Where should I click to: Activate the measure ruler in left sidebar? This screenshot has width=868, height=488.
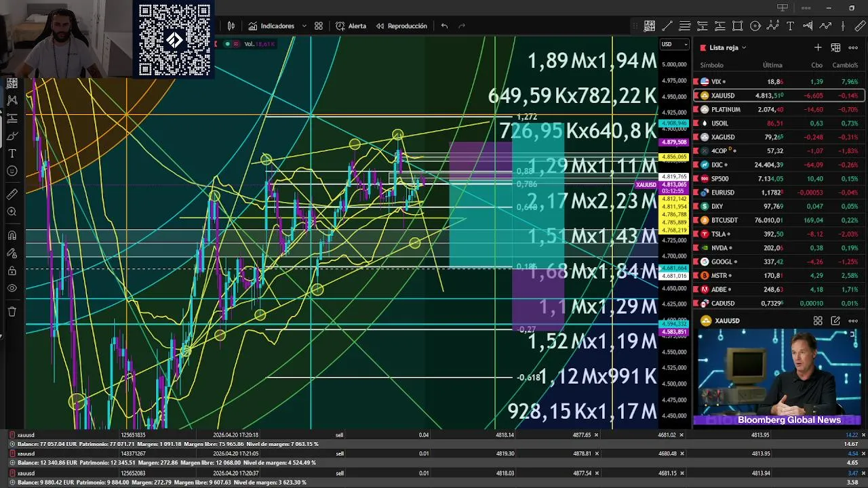click(x=12, y=194)
